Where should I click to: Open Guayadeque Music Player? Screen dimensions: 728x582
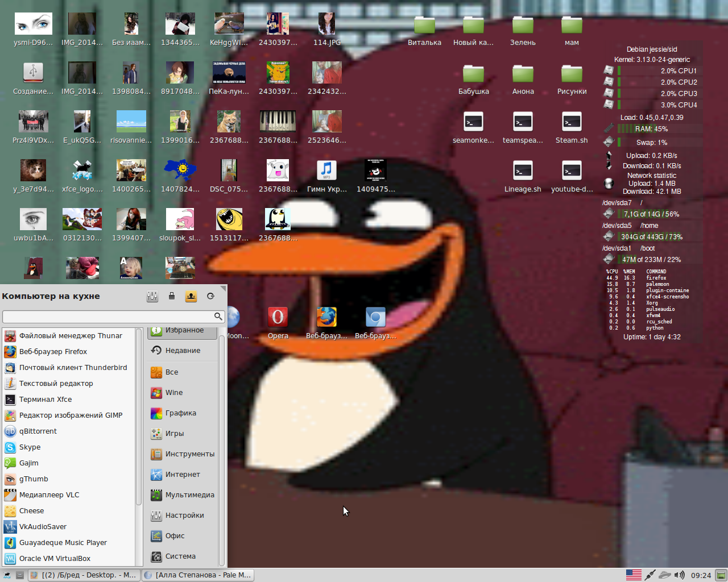tap(68, 543)
